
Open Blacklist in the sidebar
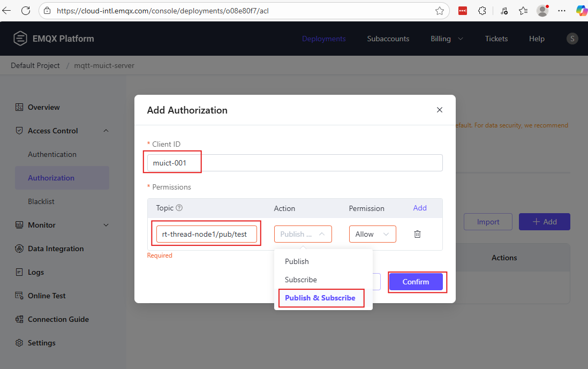pyautogui.click(x=41, y=201)
